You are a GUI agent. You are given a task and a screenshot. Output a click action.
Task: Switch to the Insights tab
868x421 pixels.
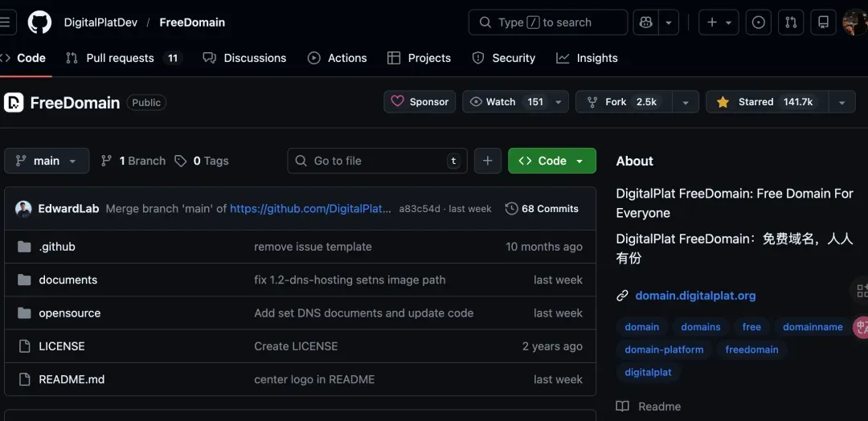[587, 58]
